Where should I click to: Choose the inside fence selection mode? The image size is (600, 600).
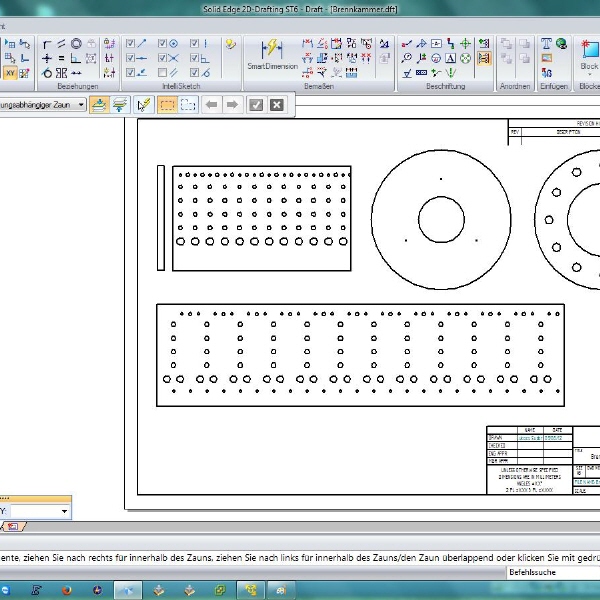coord(167,104)
